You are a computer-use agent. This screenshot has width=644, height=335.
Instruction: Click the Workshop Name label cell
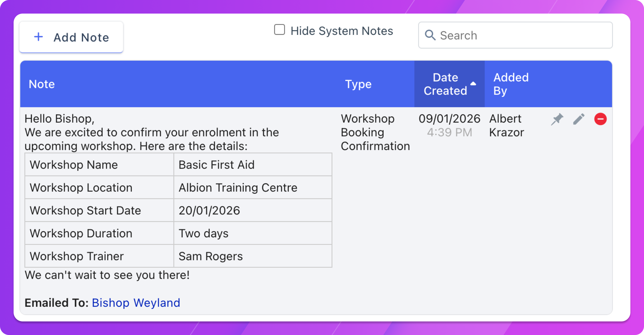pyautogui.click(x=99, y=165)
